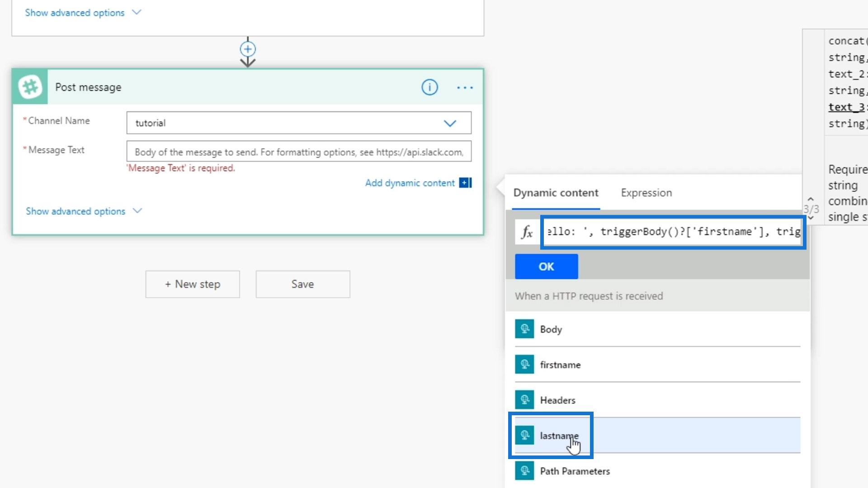868x488 pixels.
Task: Click the New step button
Action: 193,284
